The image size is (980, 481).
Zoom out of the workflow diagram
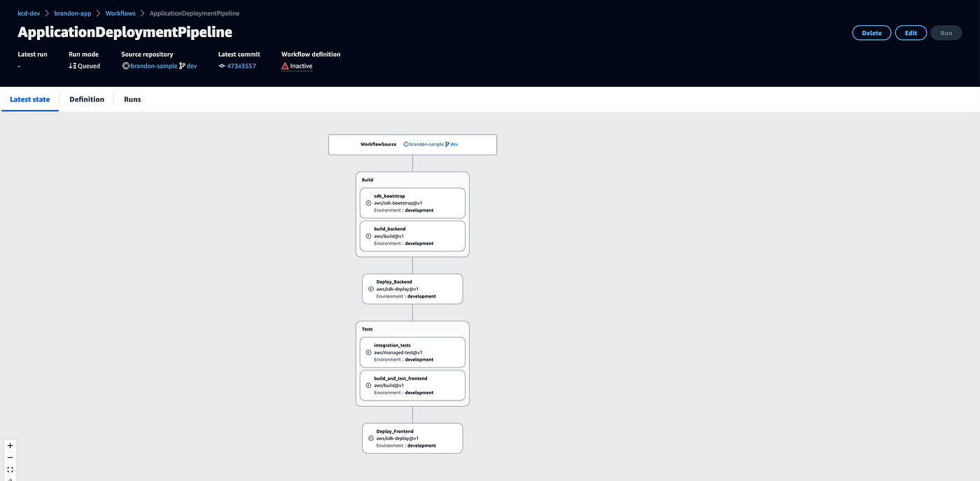(10, 457)
